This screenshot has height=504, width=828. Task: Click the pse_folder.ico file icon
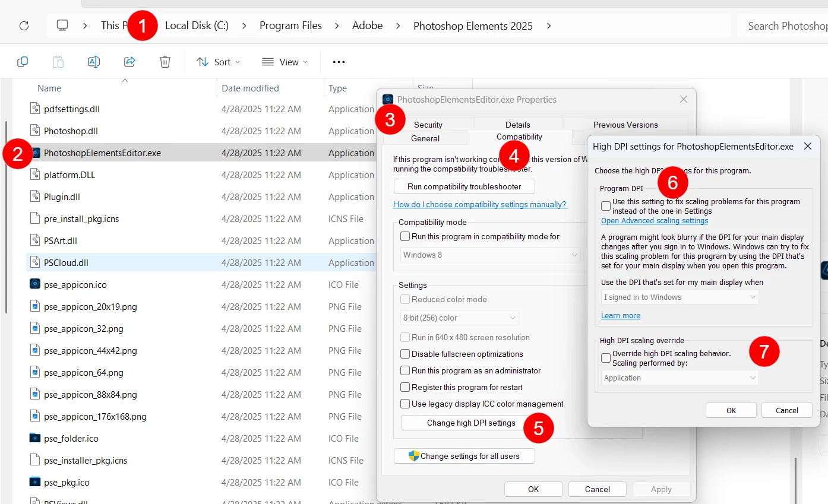pyautogui.click(x=35, y=438)
